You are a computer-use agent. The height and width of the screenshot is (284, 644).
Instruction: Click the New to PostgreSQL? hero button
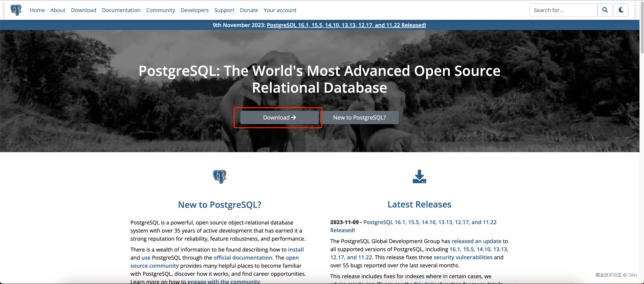[x=359, y=117]
